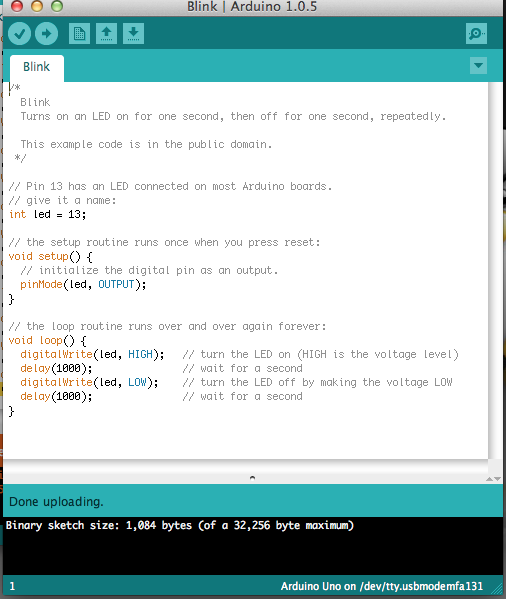Viewport: 506px width, 599px height.
Task: Click 'digitalWrite(led, HIGH);' statement
Action: (x=92, y=355)
